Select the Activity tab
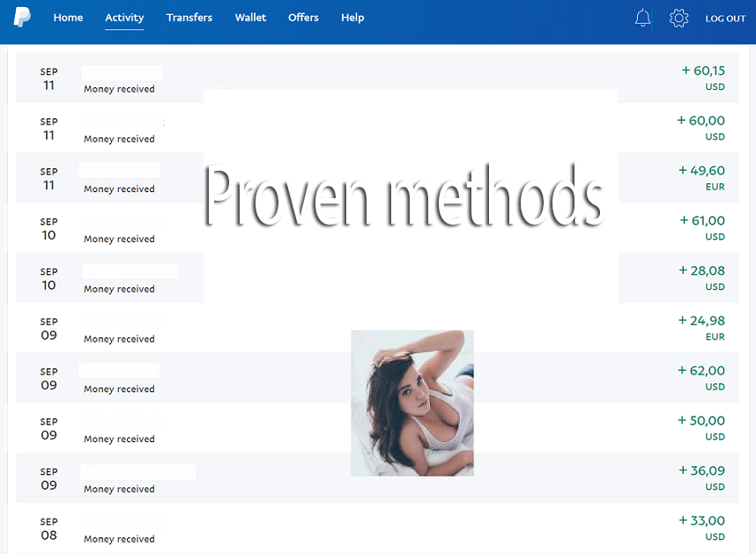756x554 pixels. 124,18
